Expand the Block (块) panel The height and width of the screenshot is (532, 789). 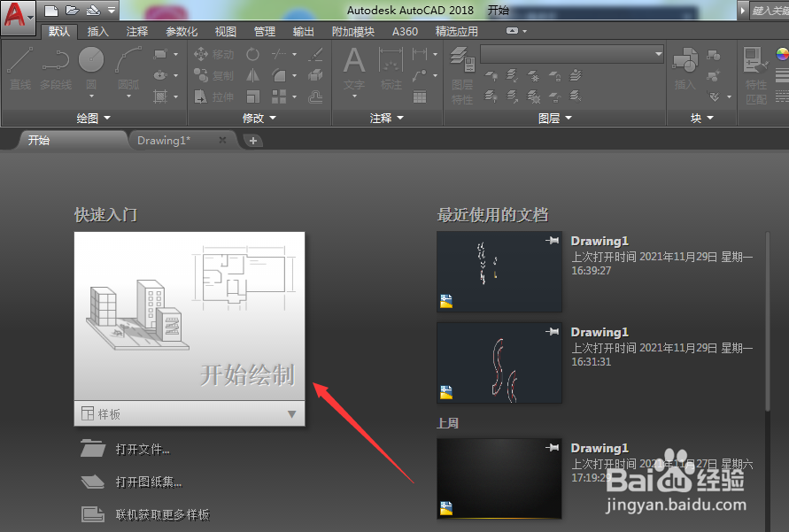tap(702, 118)
